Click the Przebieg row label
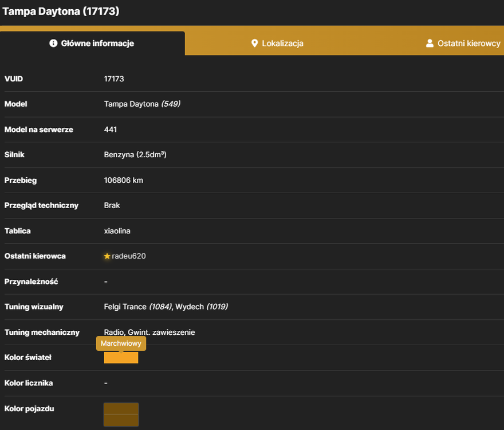This screenshot has width=504, height=430. [x=21, y=180]
